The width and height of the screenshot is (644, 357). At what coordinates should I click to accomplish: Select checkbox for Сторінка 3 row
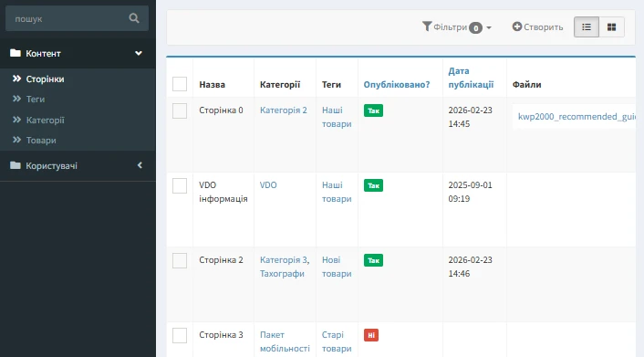coord(180,336)
